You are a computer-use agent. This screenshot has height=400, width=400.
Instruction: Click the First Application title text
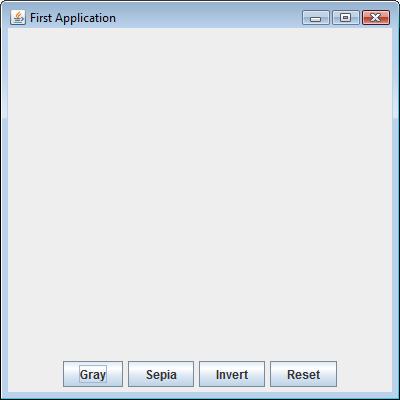coord(73,18)
